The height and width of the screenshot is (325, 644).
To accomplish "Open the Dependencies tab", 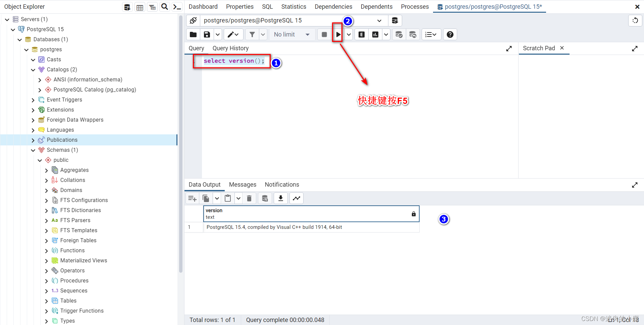I will click(333, 7).
